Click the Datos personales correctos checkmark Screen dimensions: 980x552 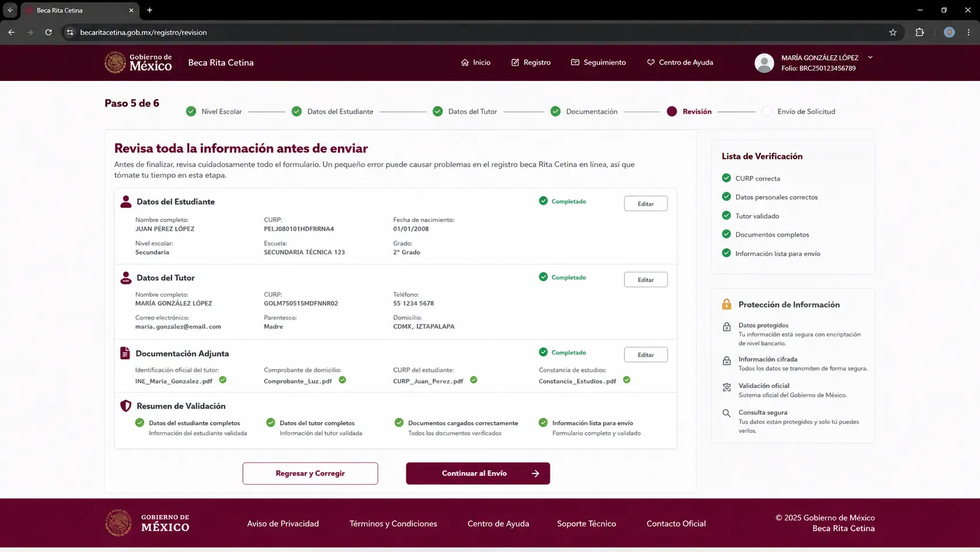tap(727, 197)
